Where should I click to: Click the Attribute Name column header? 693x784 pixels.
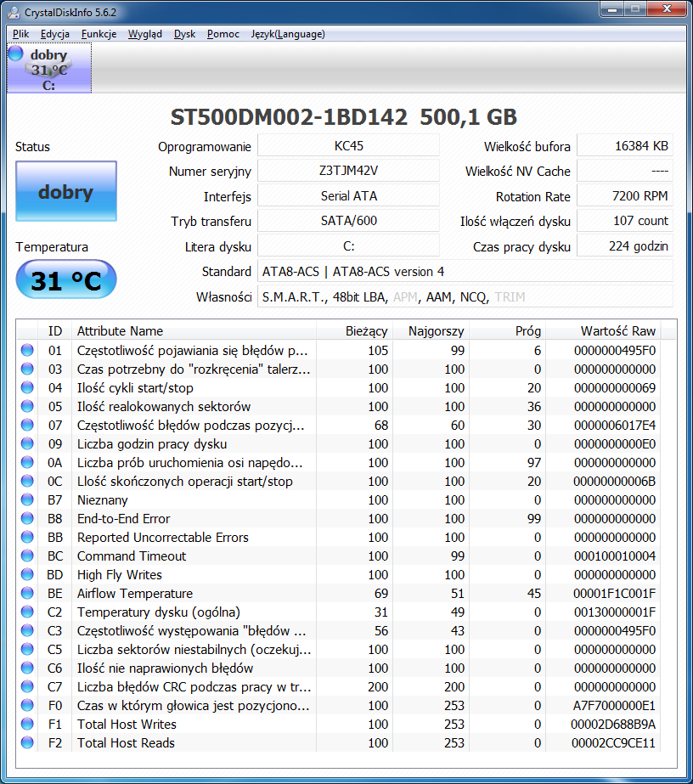point(194,331)
